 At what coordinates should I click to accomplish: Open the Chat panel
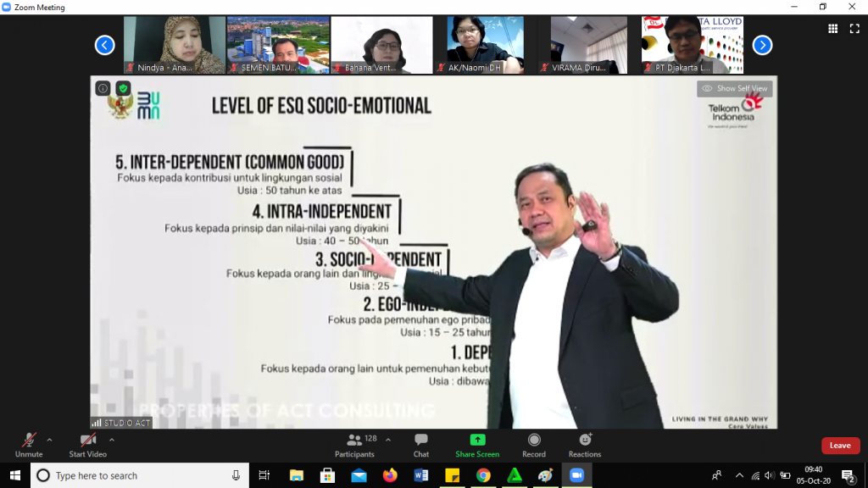[x=420, y=444]
